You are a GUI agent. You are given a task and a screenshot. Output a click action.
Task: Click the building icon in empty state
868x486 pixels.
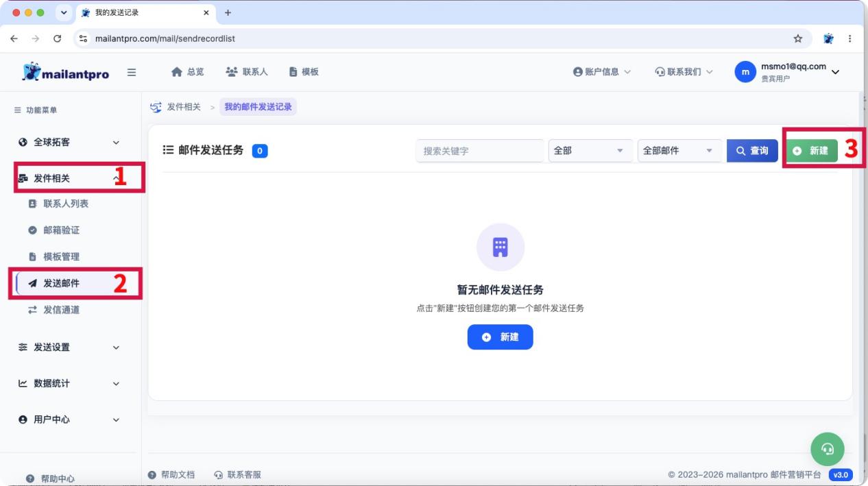(501, 247)
